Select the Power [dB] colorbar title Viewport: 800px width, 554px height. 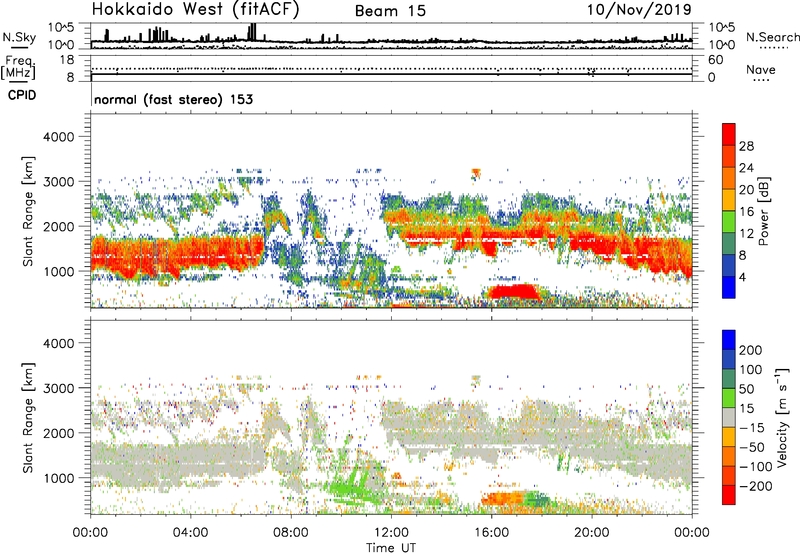pos(764,211)
